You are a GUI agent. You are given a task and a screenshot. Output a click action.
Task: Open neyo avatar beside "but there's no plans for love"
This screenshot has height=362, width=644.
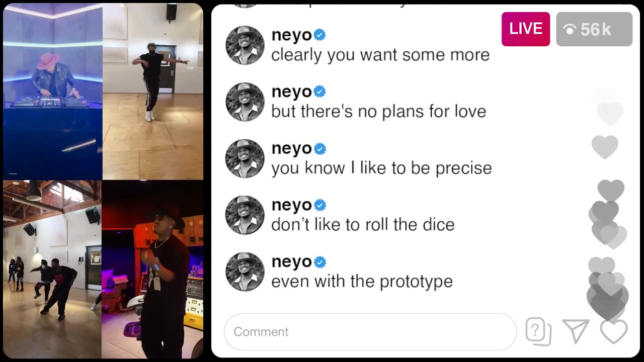click(245, 102)
